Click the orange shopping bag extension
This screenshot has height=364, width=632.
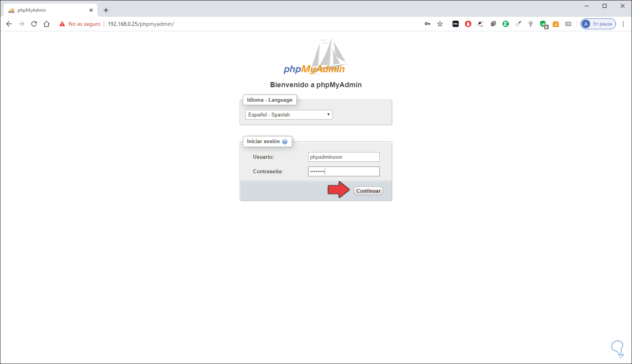pos(556,24)
